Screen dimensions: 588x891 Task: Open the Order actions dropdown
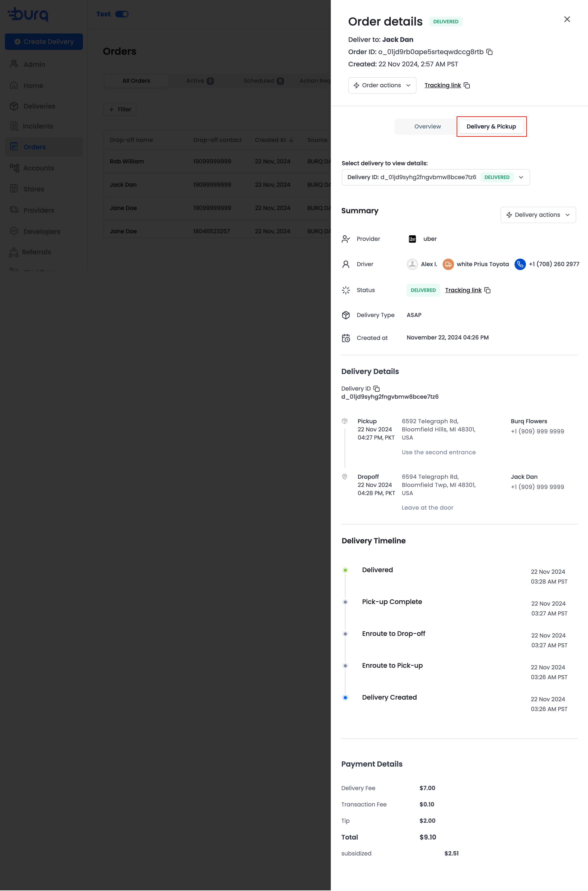tap(382, 86)
